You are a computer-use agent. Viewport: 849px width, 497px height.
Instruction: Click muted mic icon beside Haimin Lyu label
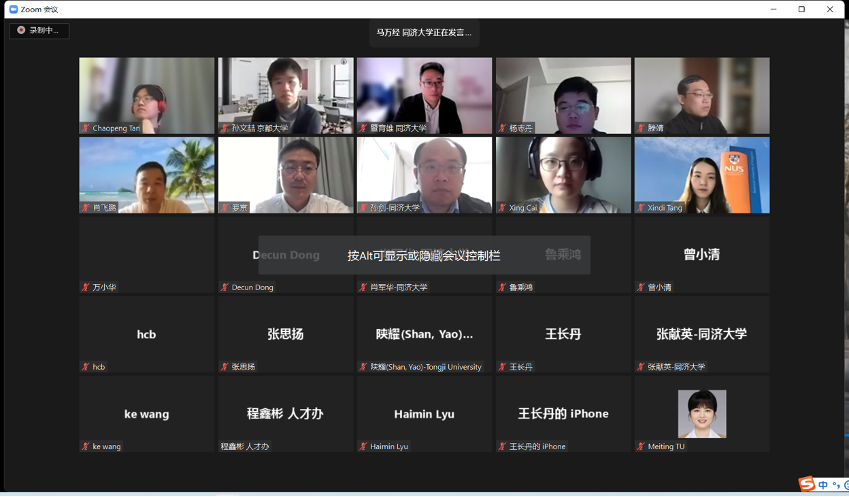(x=363, y=446)
